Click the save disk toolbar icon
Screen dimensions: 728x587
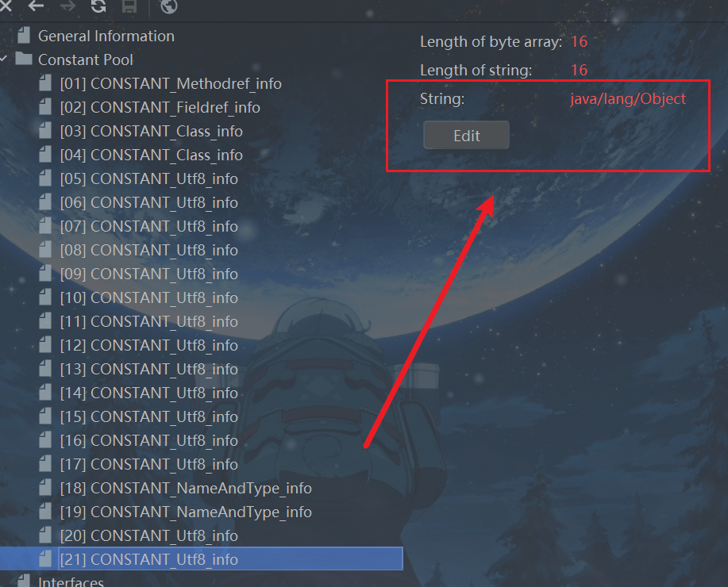(129, 6)
